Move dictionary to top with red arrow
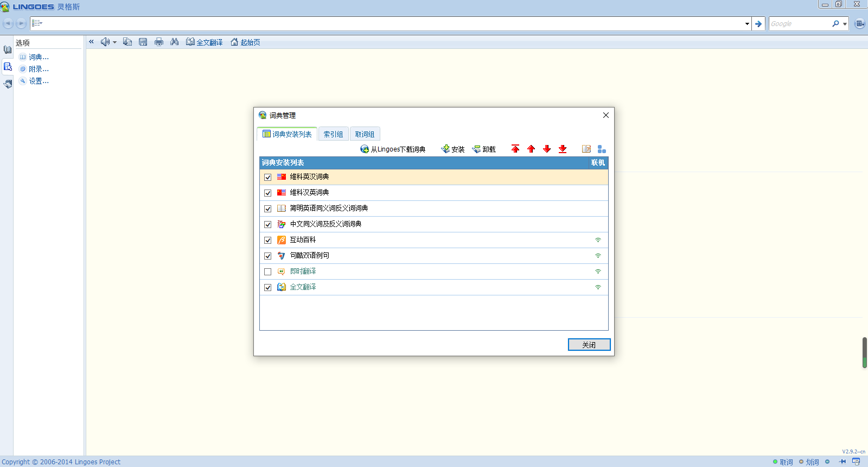Viewport: 868px width, 467px height. [x=515, y=149]
